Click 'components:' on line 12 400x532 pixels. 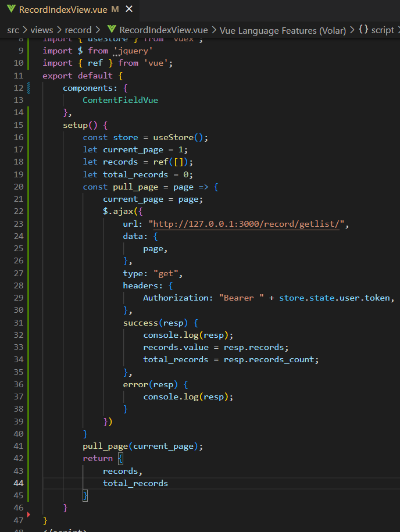pyautogui.click(x=90, y=88)
